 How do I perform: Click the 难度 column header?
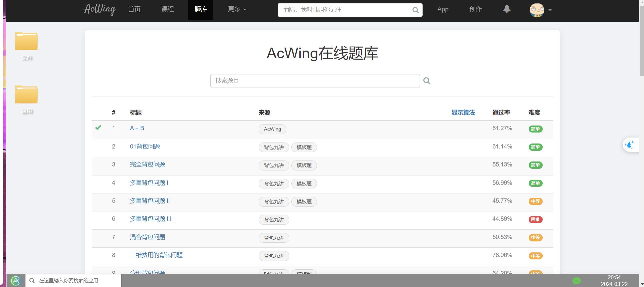[x=534, y=113]
